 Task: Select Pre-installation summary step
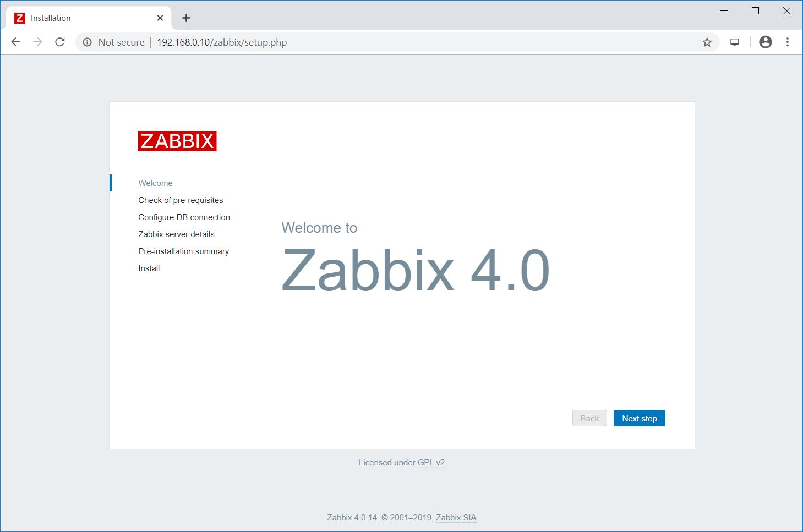click(x=183, y=251)
